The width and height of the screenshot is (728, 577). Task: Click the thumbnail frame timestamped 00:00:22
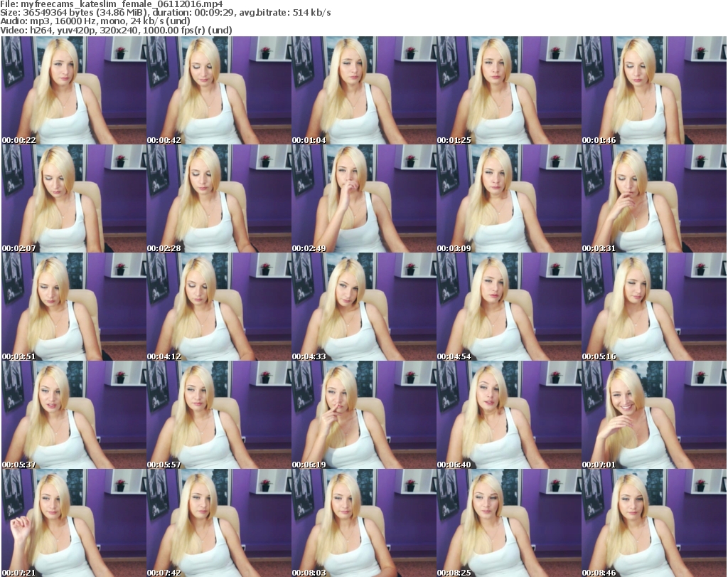point(73,91)
